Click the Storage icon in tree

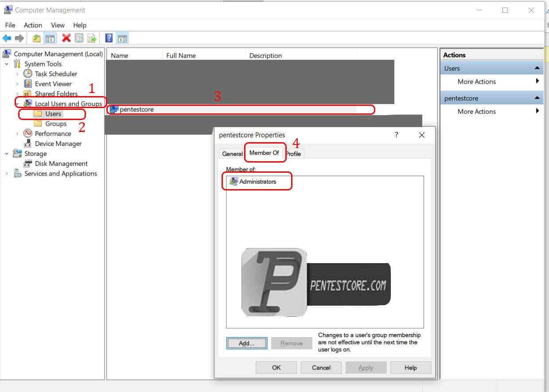(18, 153)
